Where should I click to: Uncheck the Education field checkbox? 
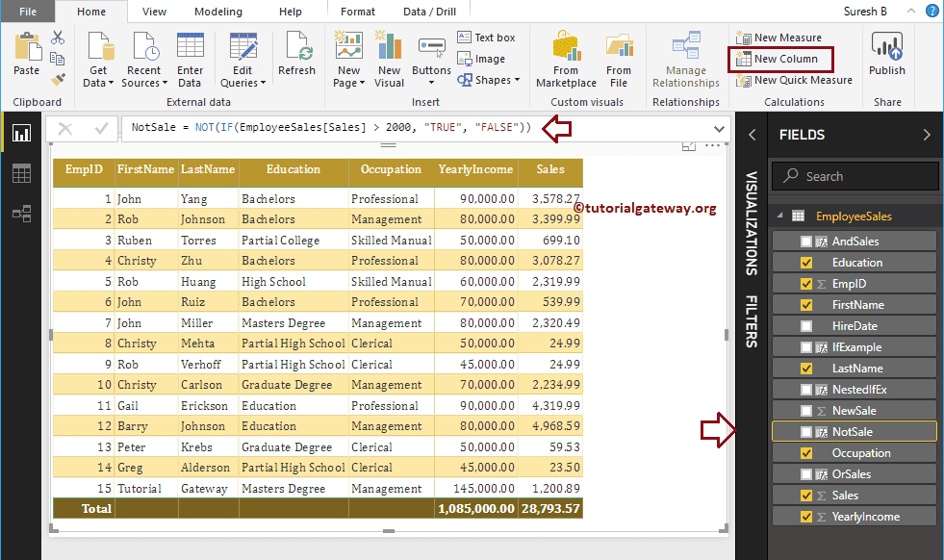click(806, 263)
